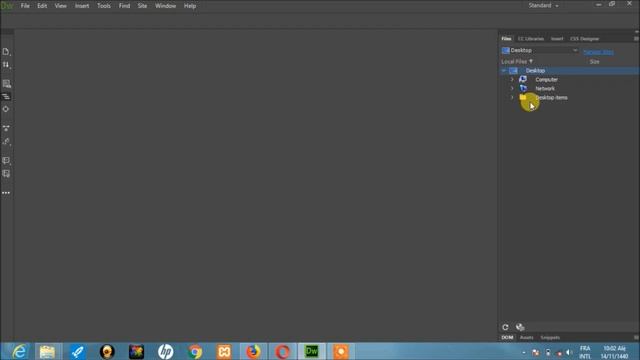640x360 pixels.
Task: Open the Find menu
Action: click(124, 6)
